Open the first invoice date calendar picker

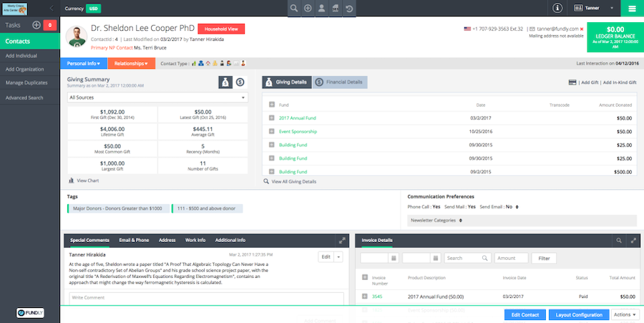(x=394, y=258)
